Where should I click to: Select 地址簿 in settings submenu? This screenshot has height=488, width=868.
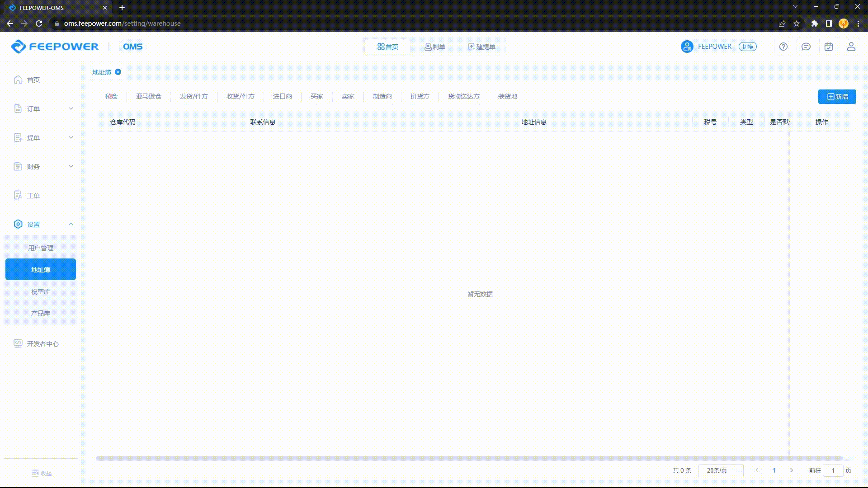pyautogui.click(x=41, y=269)
